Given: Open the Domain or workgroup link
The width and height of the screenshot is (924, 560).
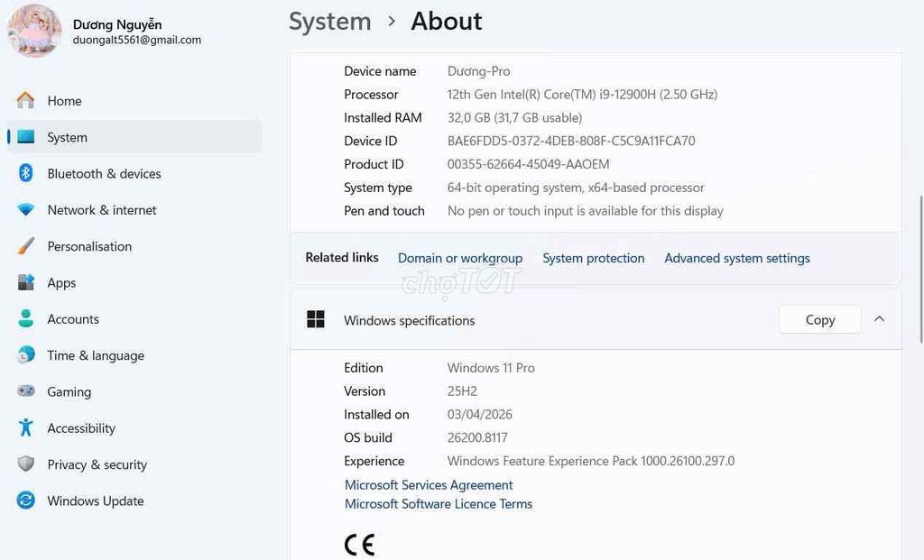Looking at the screenshot, I should 459,258.
